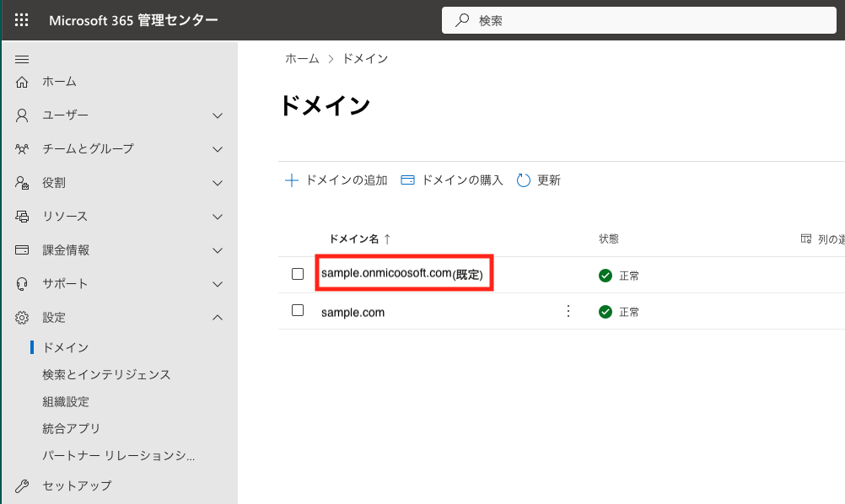Expand the リソース section chevron
The width and height of the screenshot is (845, 504).
[x=218, y=217]
